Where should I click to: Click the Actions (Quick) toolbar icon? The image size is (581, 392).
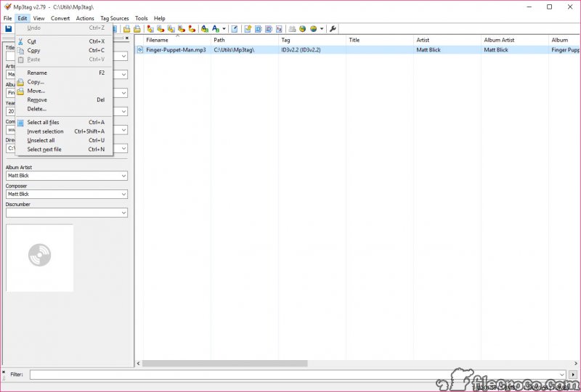[x=216, y=28]
